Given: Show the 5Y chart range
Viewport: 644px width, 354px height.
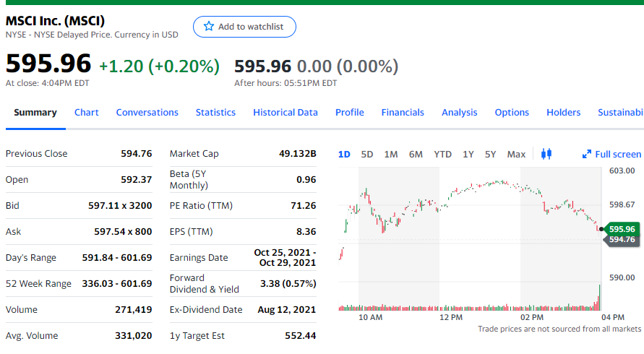Looking at the screenshot, I should (x=491, y=155).
